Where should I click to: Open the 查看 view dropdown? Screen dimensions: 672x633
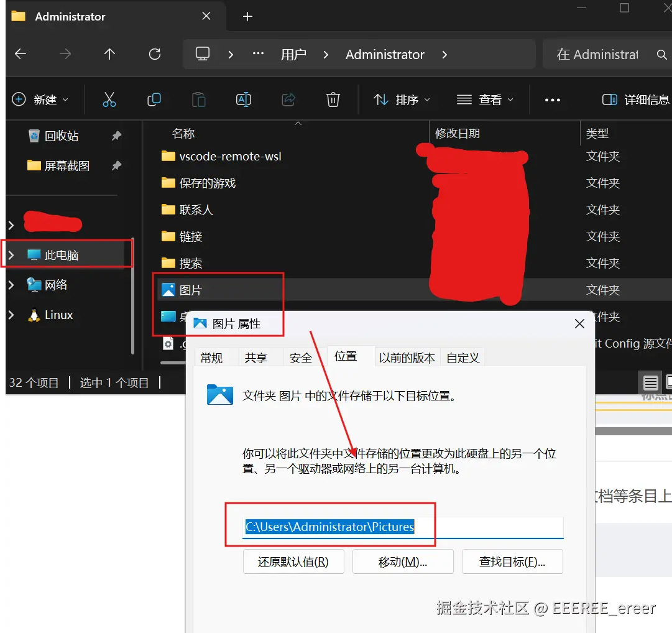485,100
